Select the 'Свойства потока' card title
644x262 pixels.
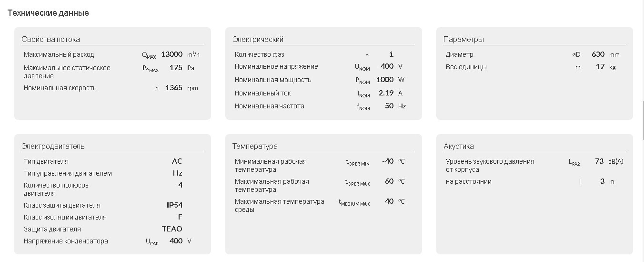(50, 39)
